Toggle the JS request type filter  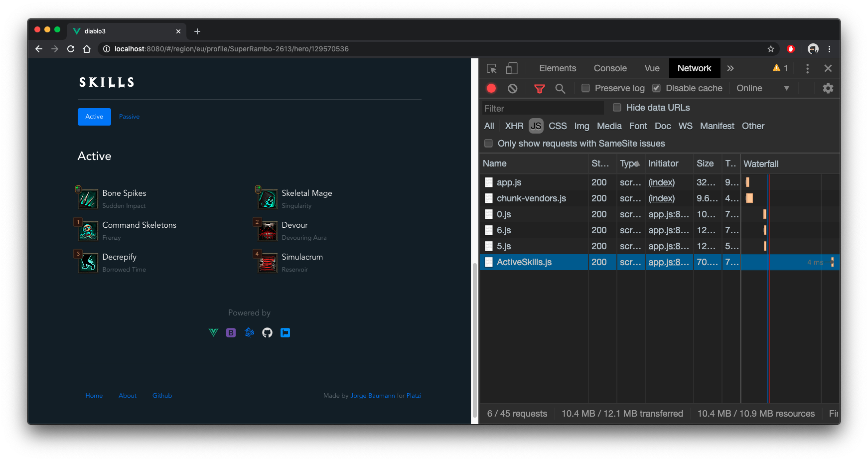(x=536, y=126)
